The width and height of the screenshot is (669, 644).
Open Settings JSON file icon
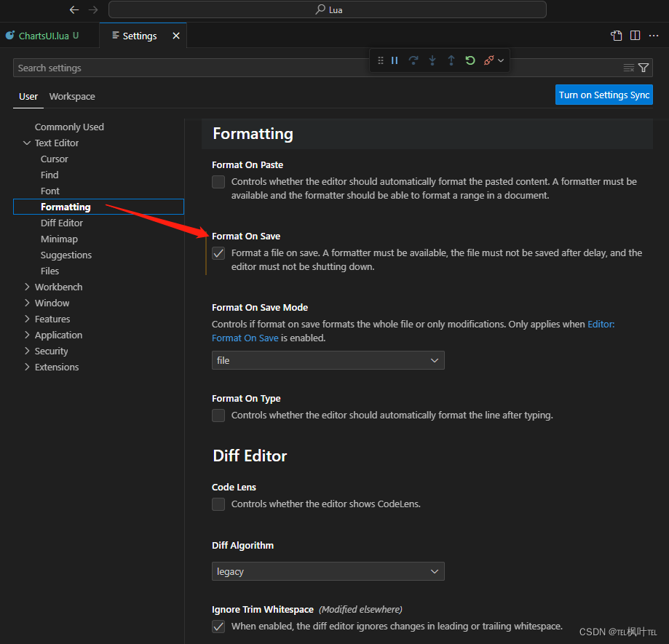(616, 36)
